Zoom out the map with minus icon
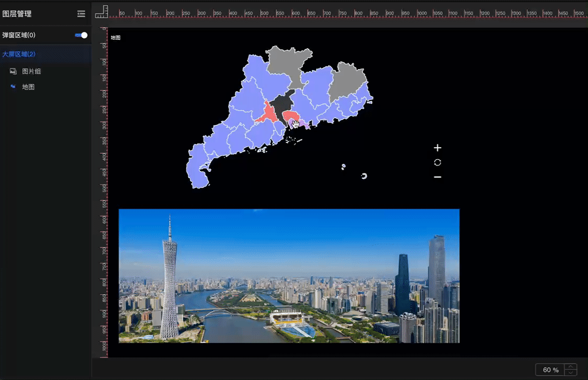This screenshot has height=380, width=588. (x=437, y=177)
